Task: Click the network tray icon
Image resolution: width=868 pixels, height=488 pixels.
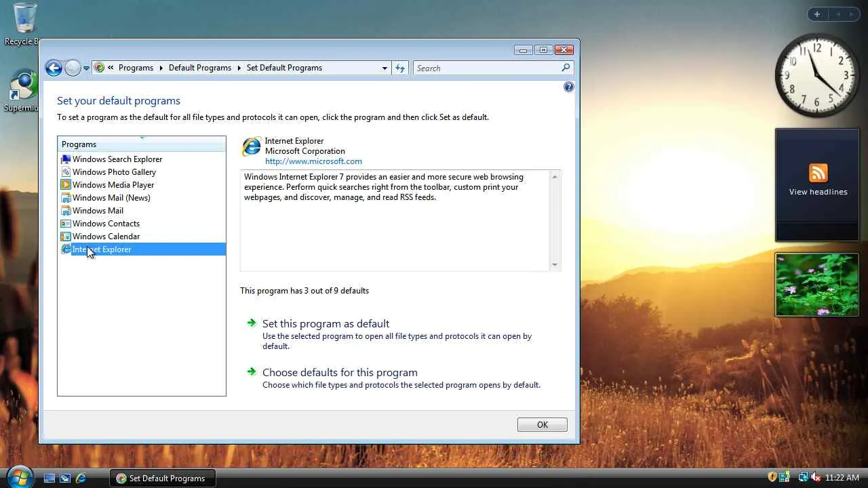Action: (x=803, y=478)
